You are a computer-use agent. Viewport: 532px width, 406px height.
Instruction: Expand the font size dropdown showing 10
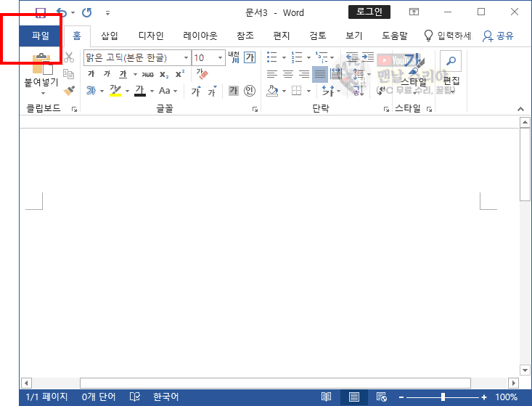point(219,57)
